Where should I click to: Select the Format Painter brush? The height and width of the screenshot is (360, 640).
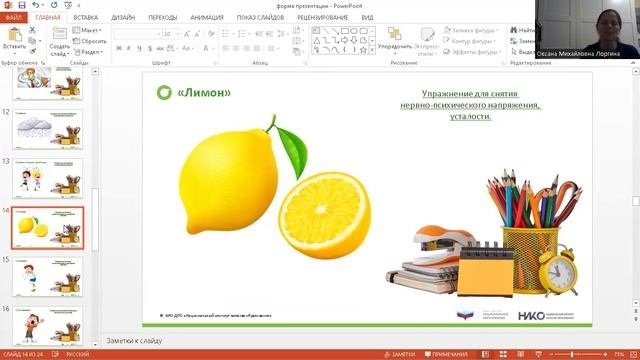click(x=32, y=51)
